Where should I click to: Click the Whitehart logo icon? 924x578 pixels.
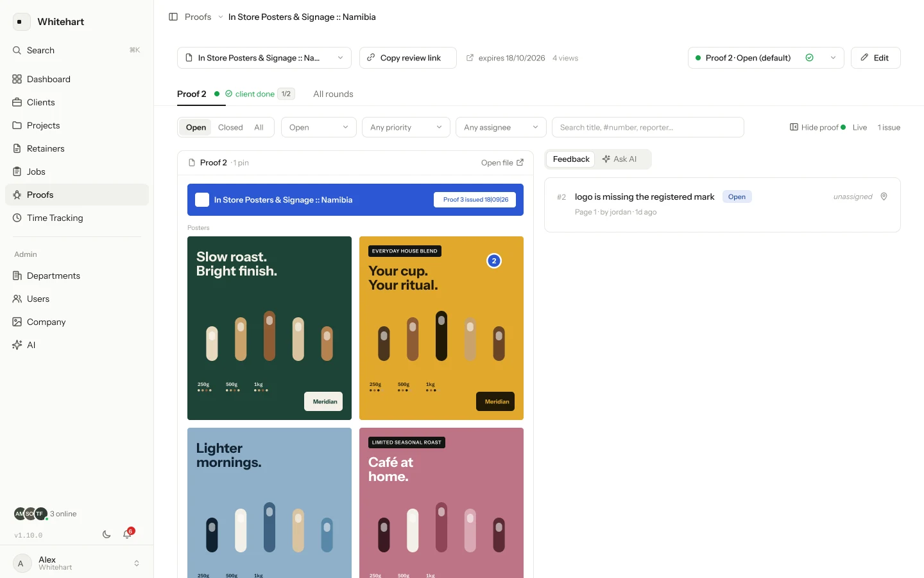(21, 22)
